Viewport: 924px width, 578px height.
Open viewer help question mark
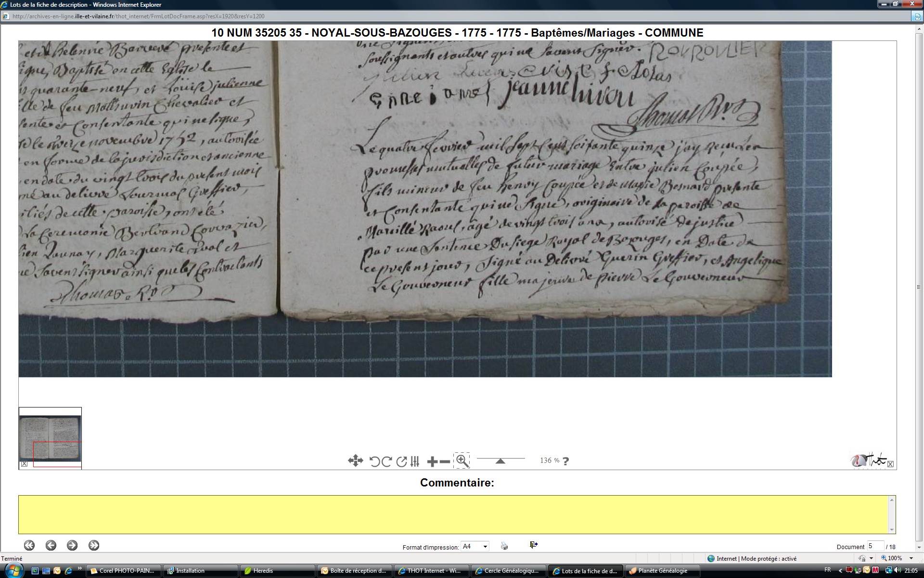point(566,461)
